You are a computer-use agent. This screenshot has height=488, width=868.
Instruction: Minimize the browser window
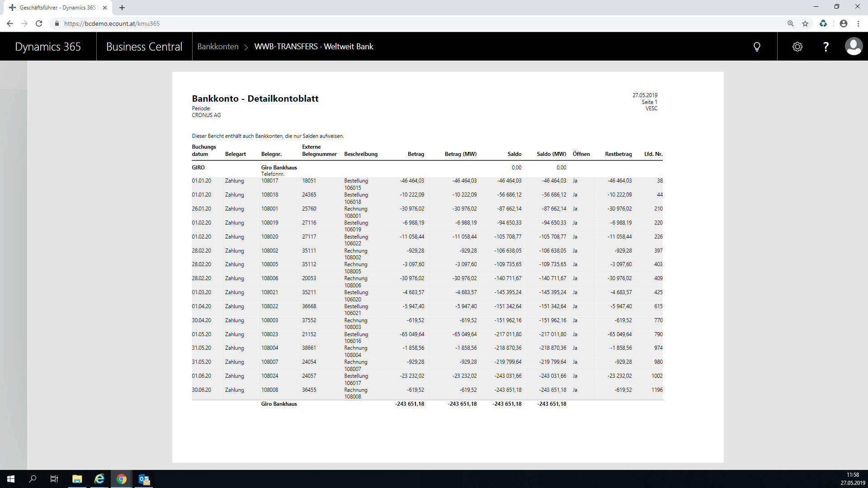pos(816,7)
